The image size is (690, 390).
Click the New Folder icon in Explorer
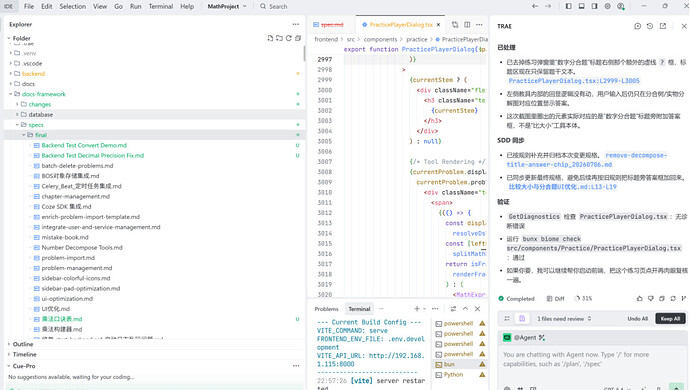279,38
